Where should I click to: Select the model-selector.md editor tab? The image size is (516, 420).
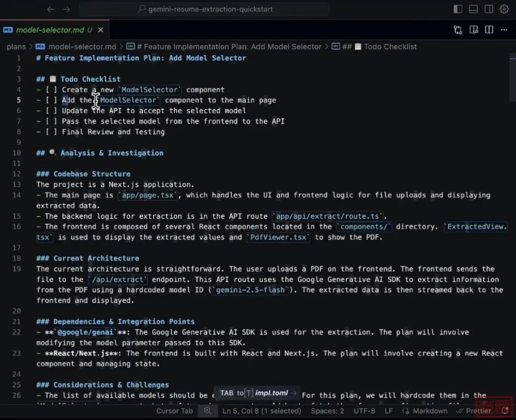(x=50, y=30)
